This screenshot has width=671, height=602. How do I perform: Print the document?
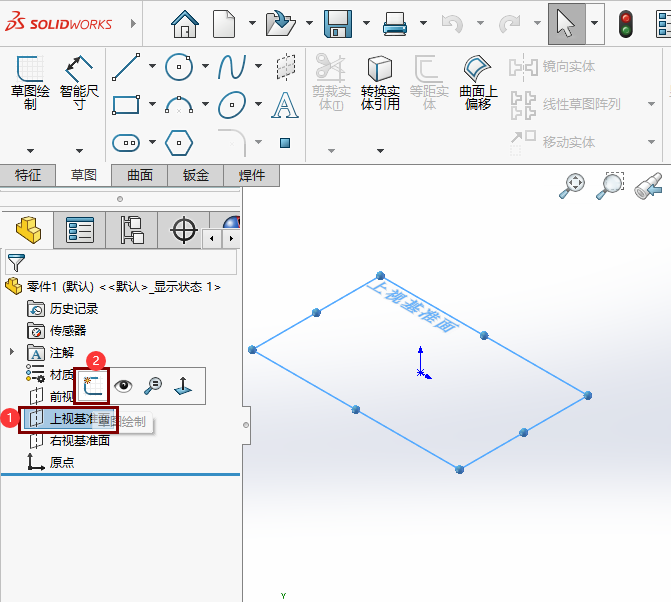pyautogui.click(x=395, y=24)
